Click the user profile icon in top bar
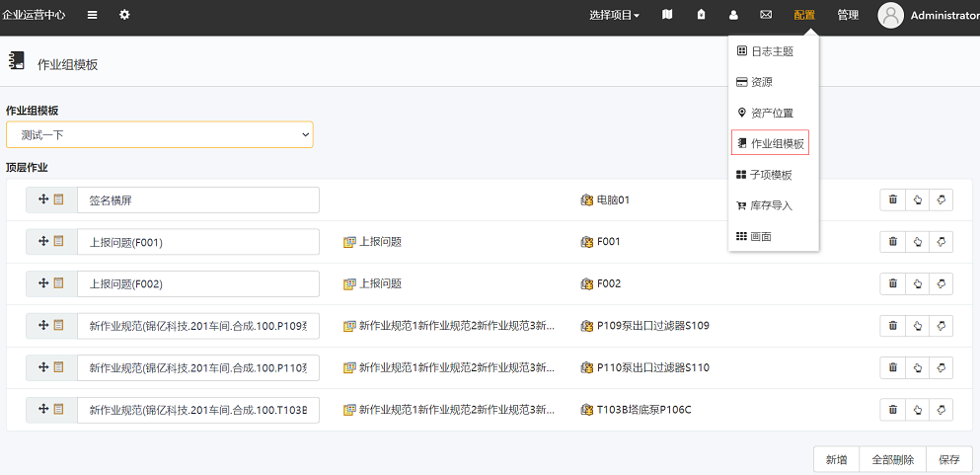The width and height of the screenshot is (980, 475). coord(733,15)
